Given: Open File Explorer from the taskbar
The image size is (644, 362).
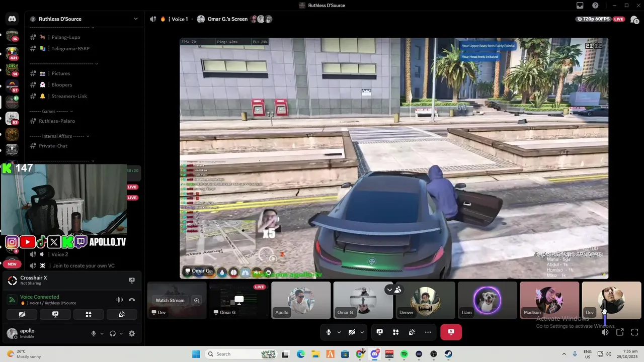Looking at the screenshot, I should pos(315,354).
